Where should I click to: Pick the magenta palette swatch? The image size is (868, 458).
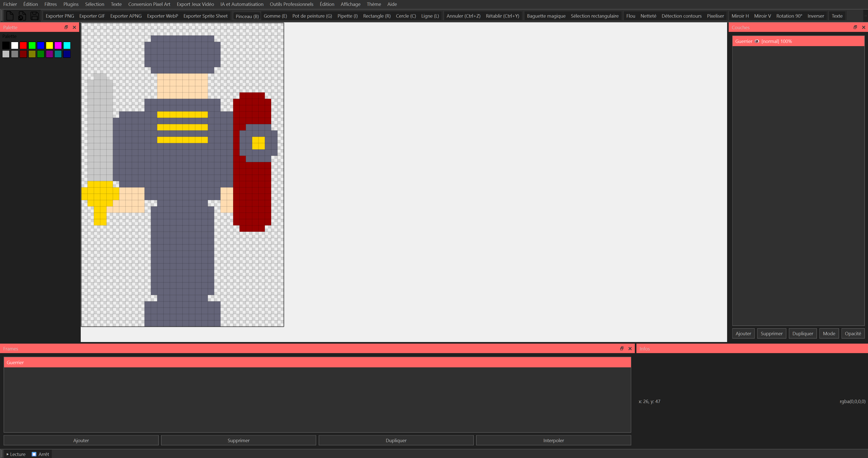click(x=58, y=45)
